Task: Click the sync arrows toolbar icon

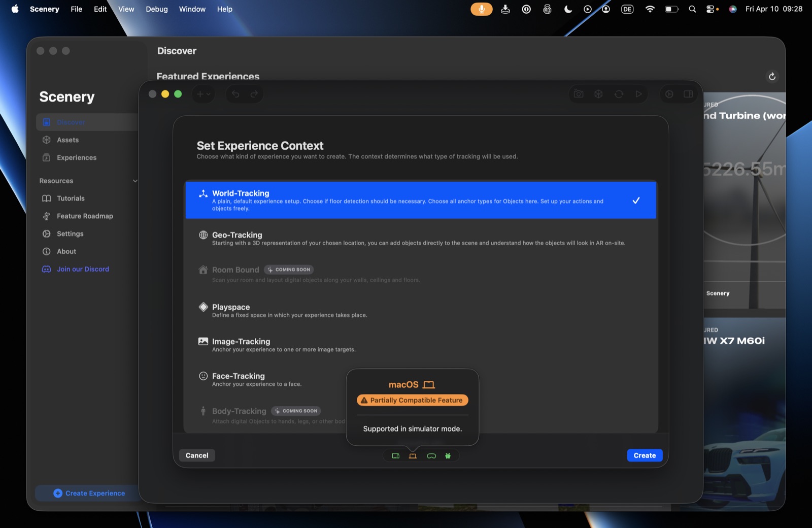Action: (x=619, y=94)
